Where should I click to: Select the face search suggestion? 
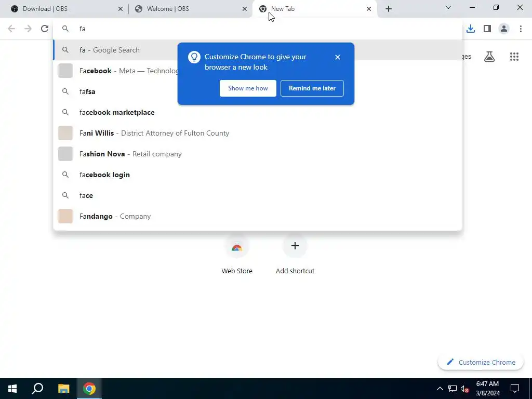258,195
